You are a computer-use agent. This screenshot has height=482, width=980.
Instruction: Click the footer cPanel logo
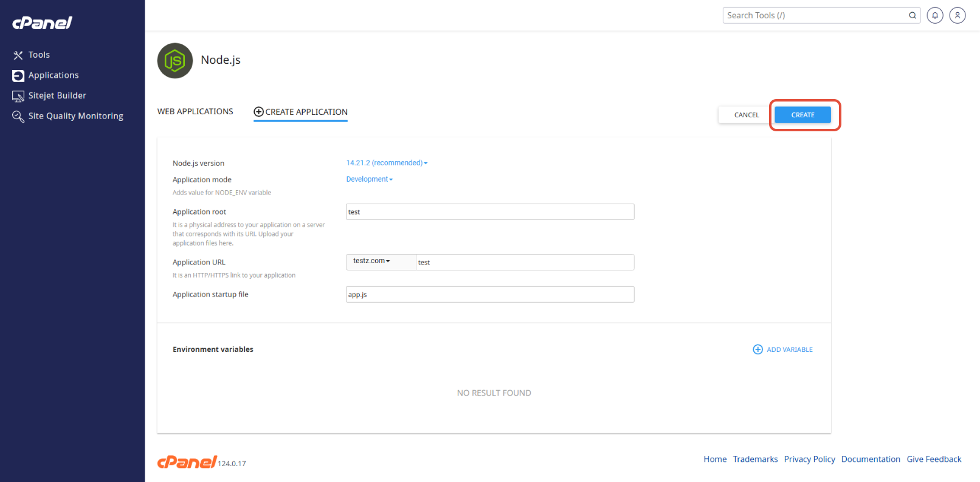(x=187, y=463)
